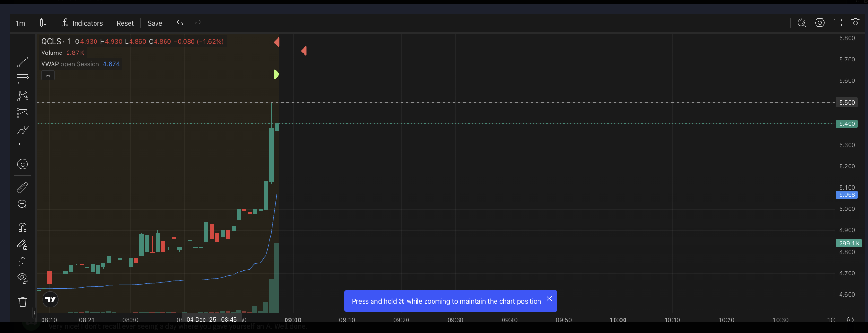Select the crosshair cursor tool
The height and width of the screenshot is (333, 868).
(23, 45)
